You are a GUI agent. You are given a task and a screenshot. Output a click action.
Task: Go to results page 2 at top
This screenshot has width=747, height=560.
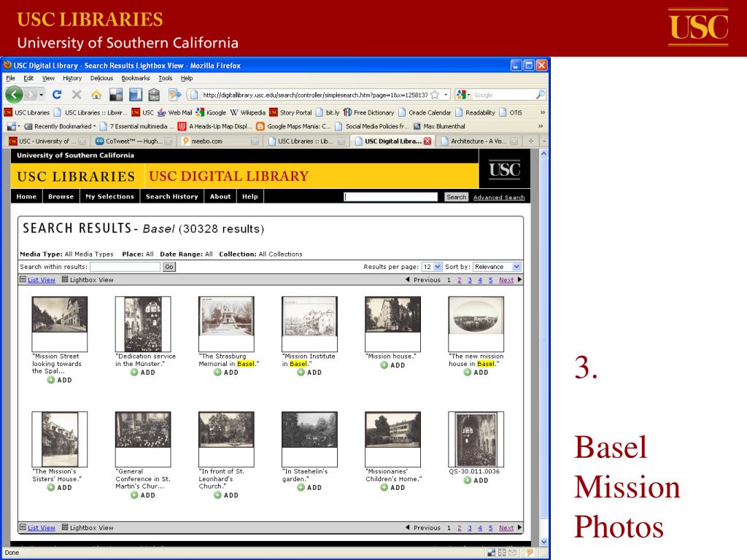(460, 280)
